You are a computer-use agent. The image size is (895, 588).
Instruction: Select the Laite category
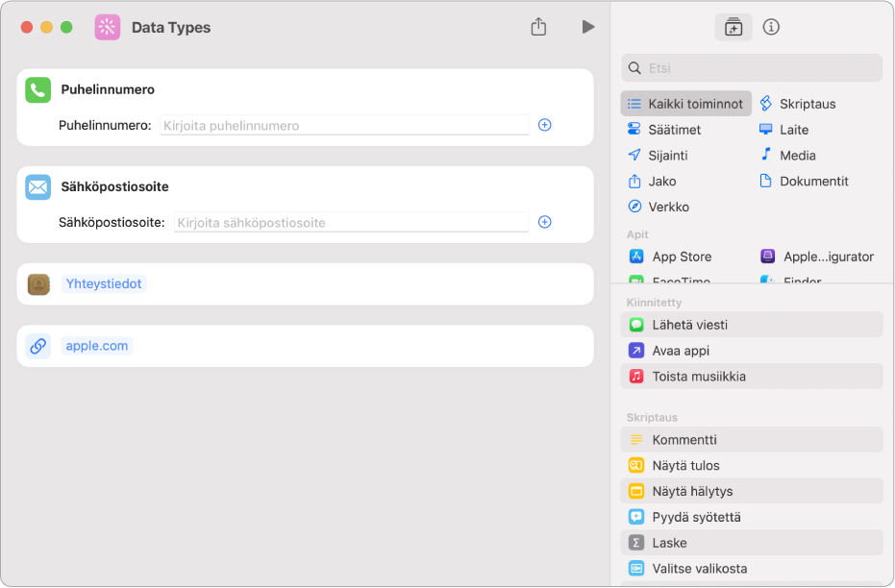pyautogui.click(x=783, y=130)
